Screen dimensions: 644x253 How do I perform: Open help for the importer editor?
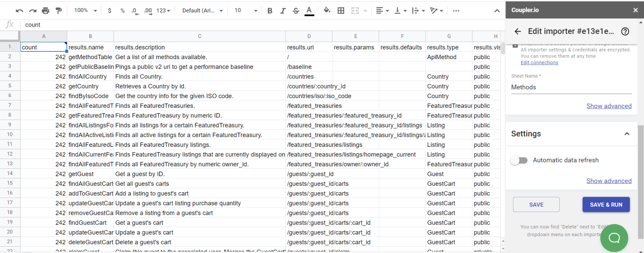[x=625, y=31]
